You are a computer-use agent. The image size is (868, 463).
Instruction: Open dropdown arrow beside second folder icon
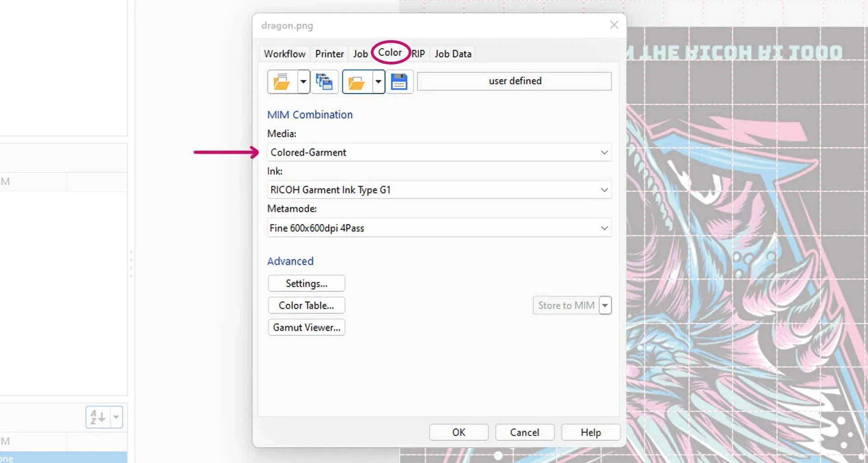pos(378,82)
